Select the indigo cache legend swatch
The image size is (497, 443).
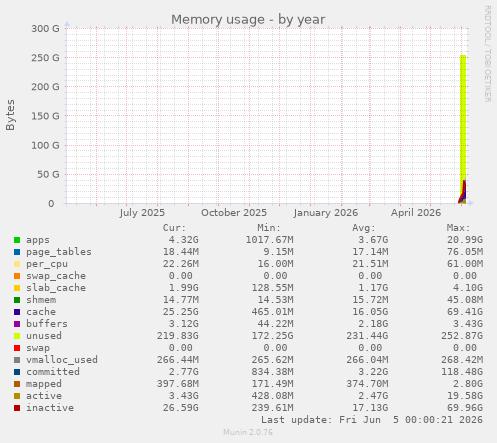(17, 312)
